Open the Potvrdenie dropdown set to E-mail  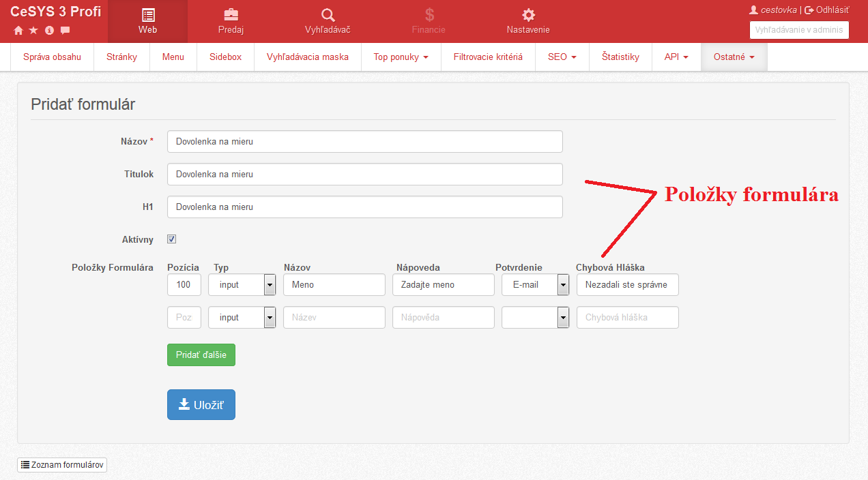click(536, 285)
